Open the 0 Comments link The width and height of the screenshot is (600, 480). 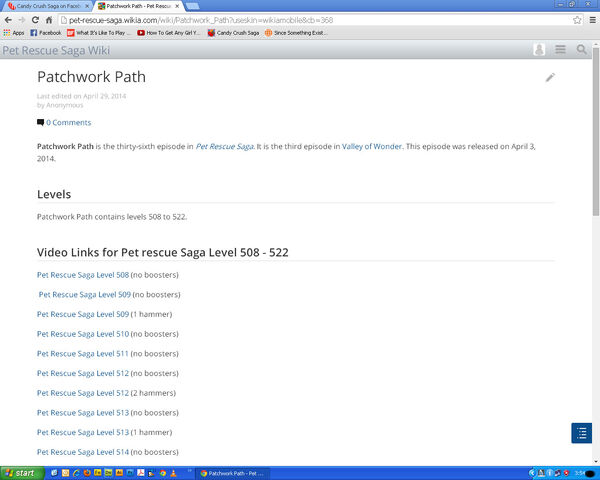68,122
